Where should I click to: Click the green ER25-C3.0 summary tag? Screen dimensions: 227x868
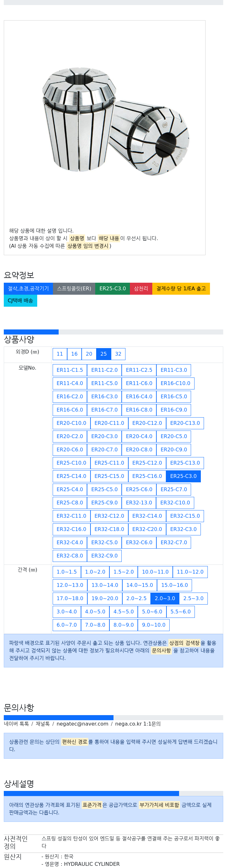click(112, 288)
